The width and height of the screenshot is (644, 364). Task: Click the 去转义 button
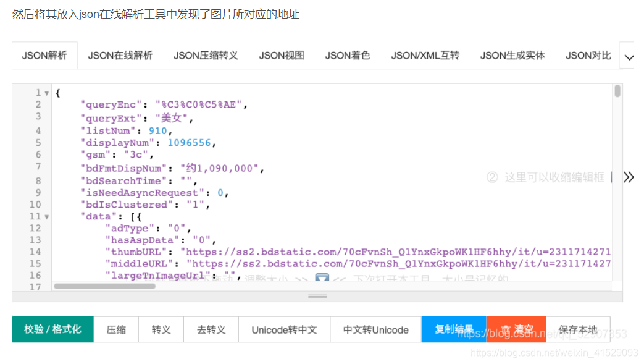click(x=211, y=329)
